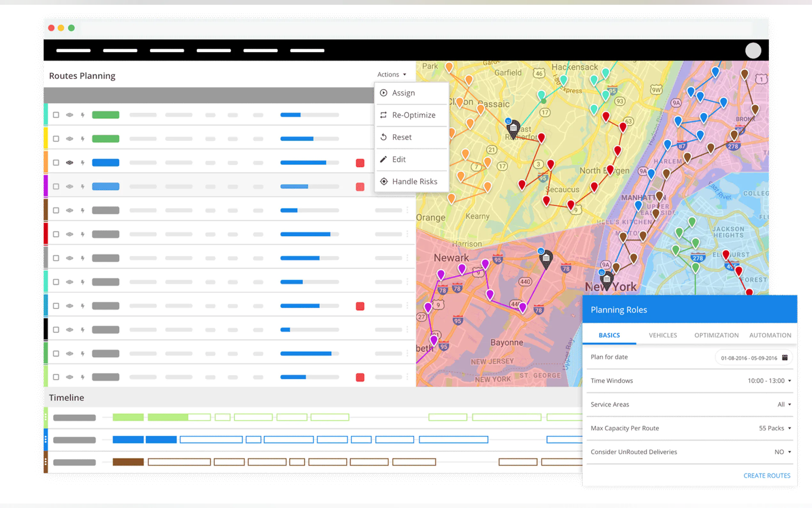Screen dimensions: 812x508
Task: Click the Re-Optimize loop icon
Action: [x=383, y=115]
